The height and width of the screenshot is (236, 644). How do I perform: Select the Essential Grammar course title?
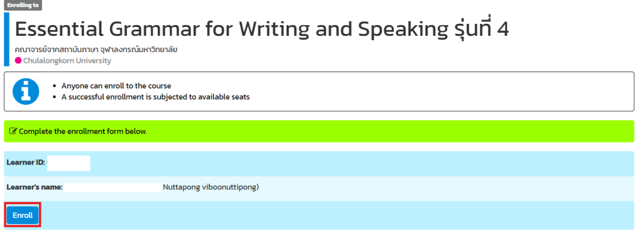click(262, 29)
